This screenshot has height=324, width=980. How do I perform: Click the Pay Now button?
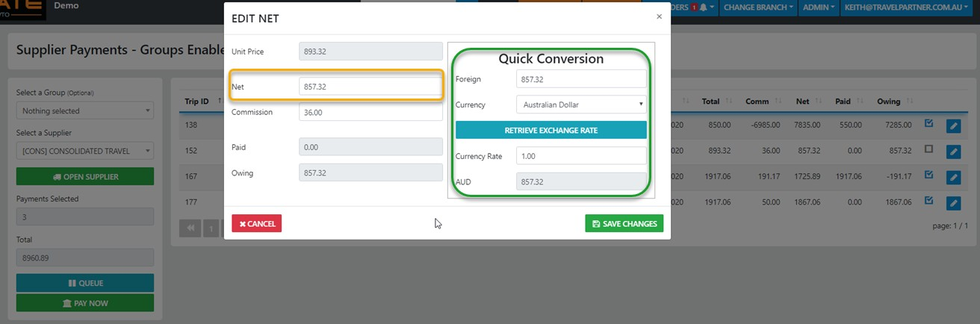pyautogui.click(x=85, y=302)
